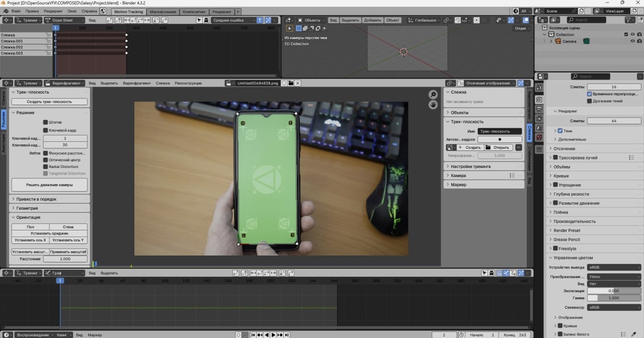Image resolution: width=644 pixels, height=338 pixels.
Task: Click the select-box tool icon in 3D viewport
Action: pyautogui.click(x=290, y=28)
